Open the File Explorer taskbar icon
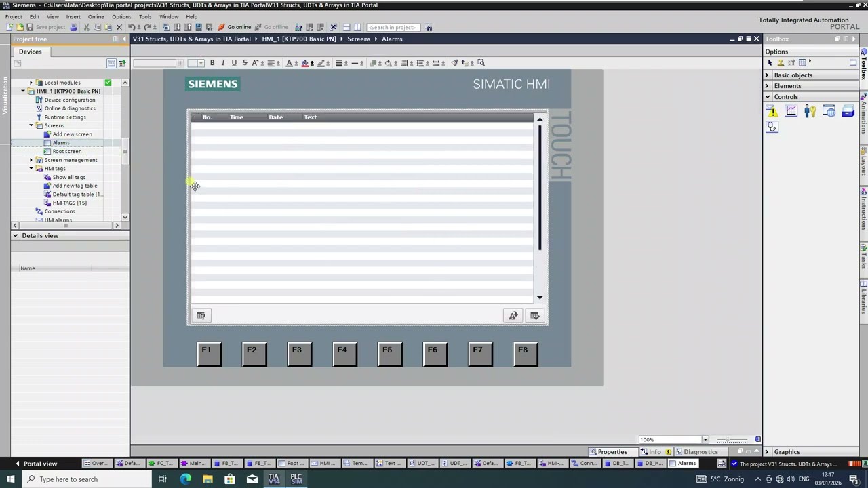The height and width of the screenshot is (488, 868). pos(208,479)
